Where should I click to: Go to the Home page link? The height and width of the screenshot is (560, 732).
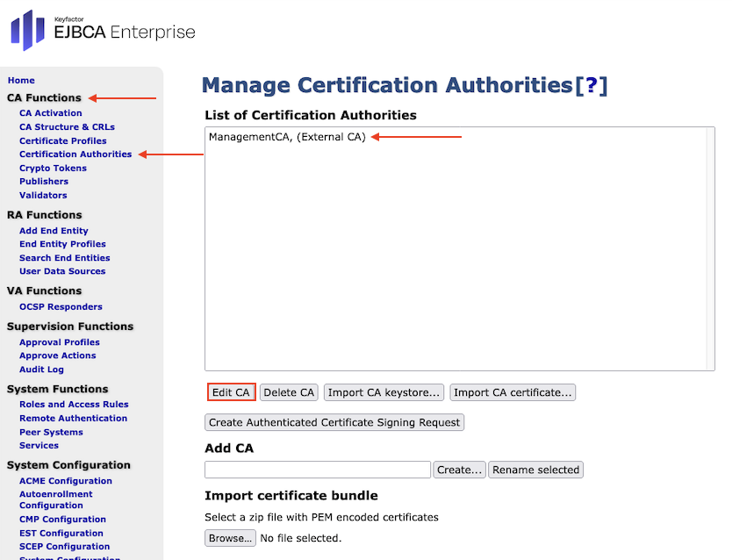tap(21, 80)
